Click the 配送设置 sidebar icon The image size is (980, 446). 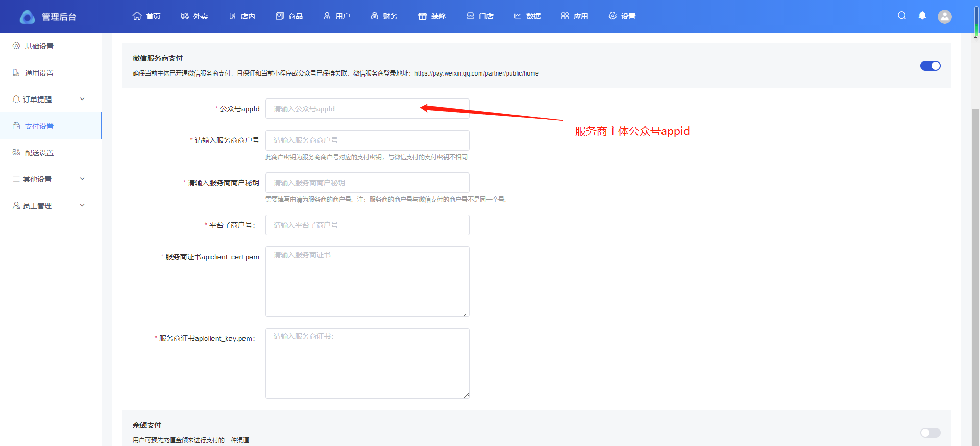[x=16, y=152]
